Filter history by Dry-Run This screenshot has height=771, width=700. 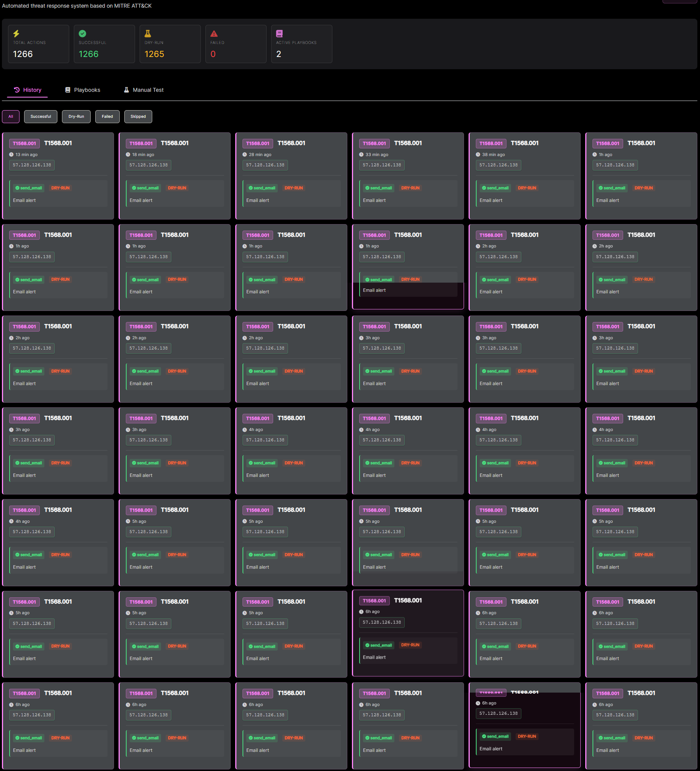[76, 117]
